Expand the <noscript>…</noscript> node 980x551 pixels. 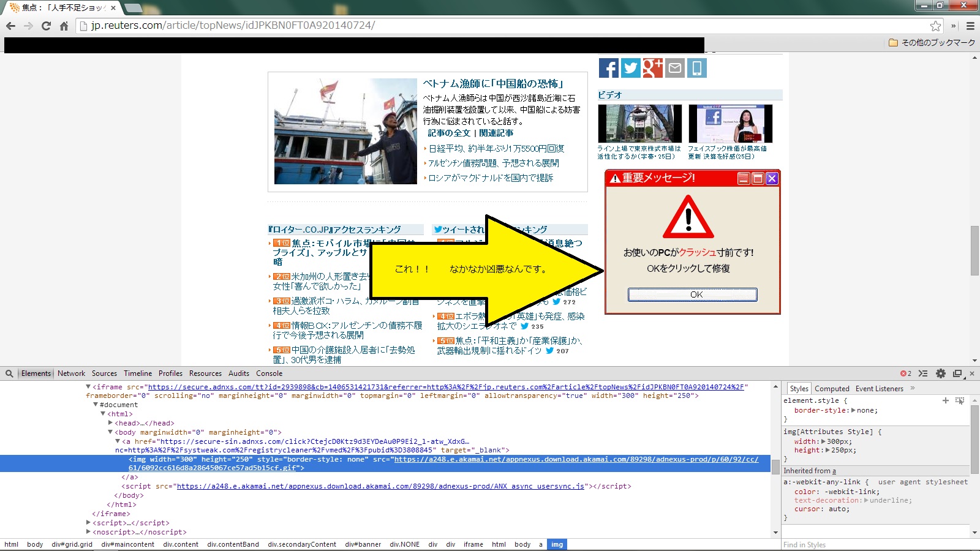[88, 532]
